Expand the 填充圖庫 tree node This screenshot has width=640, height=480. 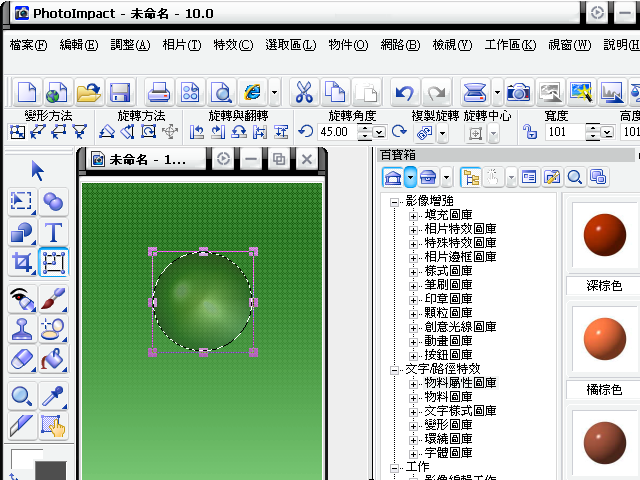click(413, 216)
